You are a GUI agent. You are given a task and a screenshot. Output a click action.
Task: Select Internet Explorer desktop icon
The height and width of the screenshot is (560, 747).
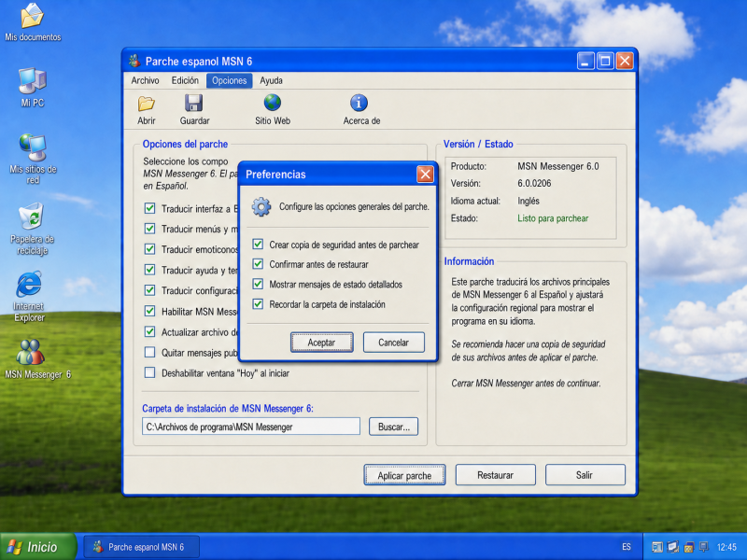point(29,297)
